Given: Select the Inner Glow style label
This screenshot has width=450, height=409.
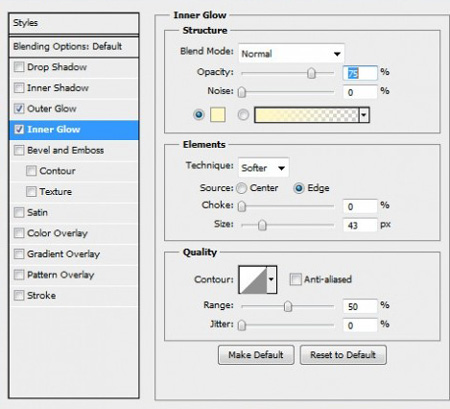Looking at the screenshot, I should (x=54, y=129).
